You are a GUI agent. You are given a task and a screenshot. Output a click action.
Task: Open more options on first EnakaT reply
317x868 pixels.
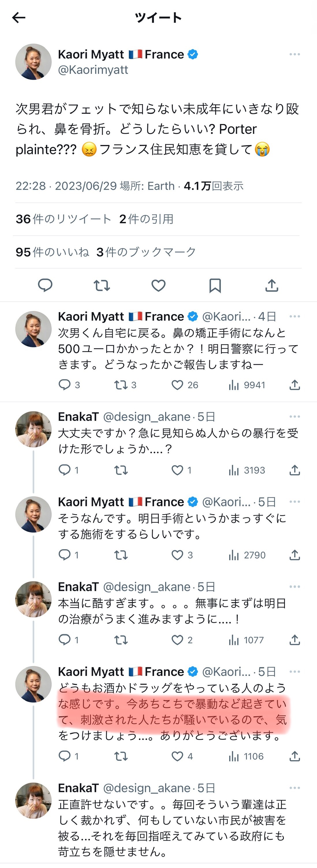point(294,417)
